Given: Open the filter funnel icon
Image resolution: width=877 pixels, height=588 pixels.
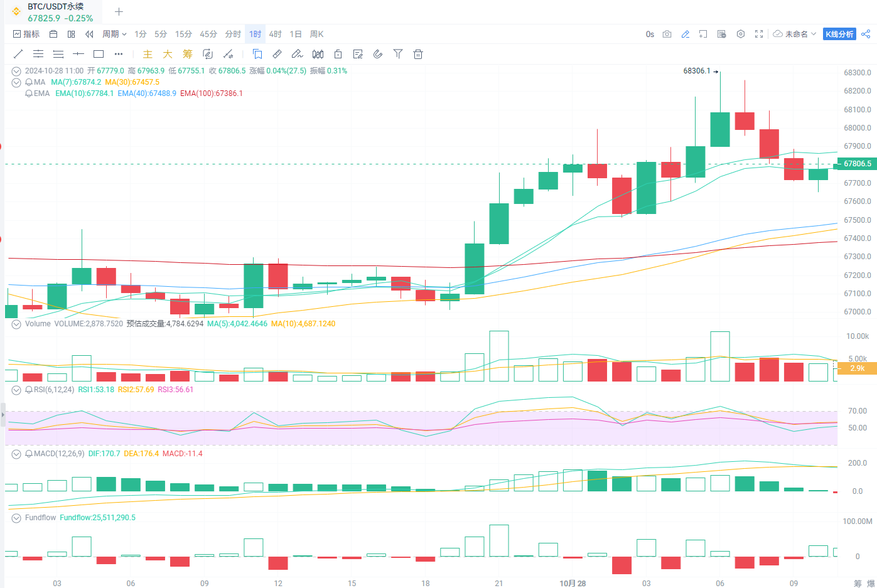Looking at the screenshot, I should point(398,54).
